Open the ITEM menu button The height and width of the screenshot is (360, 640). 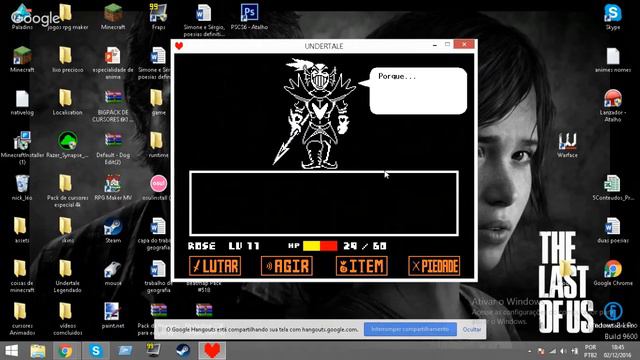tap(362, 266)
